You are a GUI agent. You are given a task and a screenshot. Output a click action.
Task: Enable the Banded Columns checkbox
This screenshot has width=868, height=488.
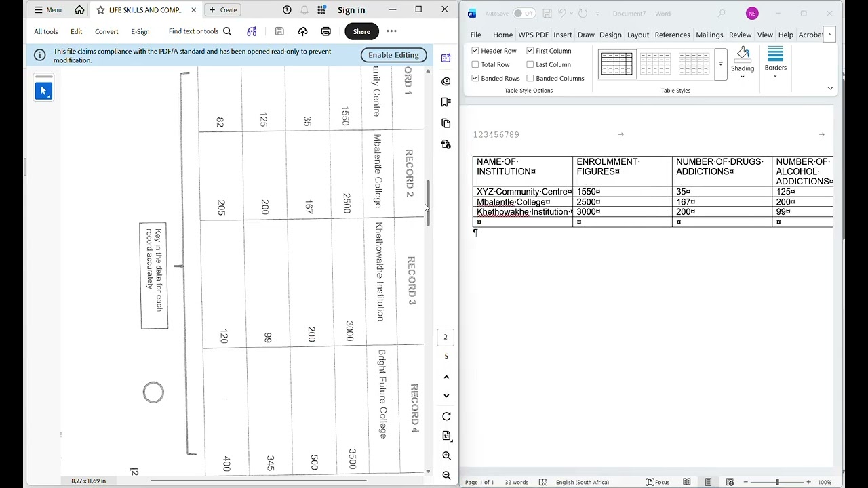[530, 78]
